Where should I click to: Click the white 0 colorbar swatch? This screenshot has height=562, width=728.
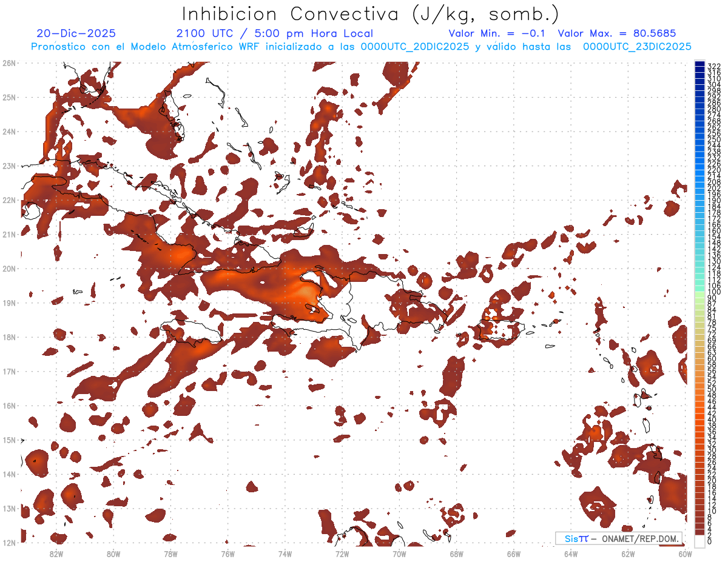coord(699,540)
